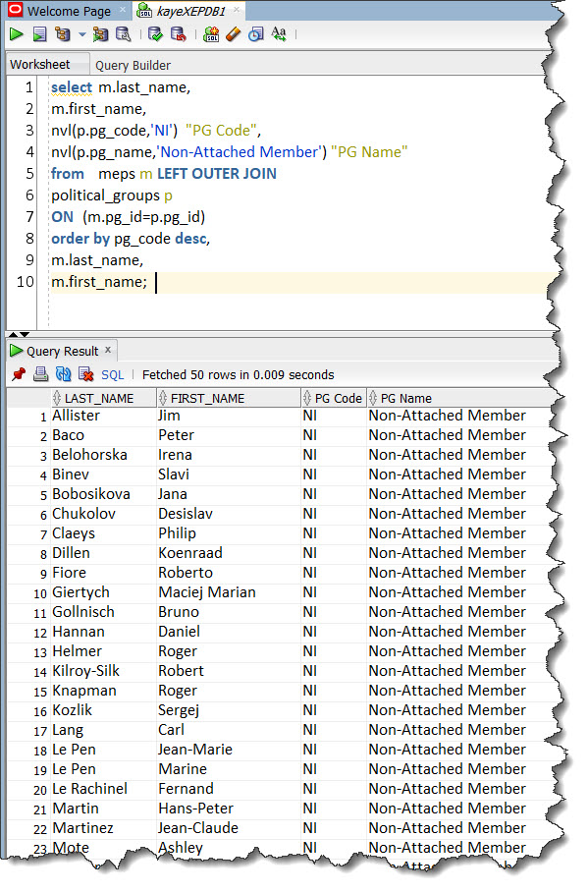Click the Explain Plan icon
Screen dimensions: 588x893
click(x=63, y=34)
